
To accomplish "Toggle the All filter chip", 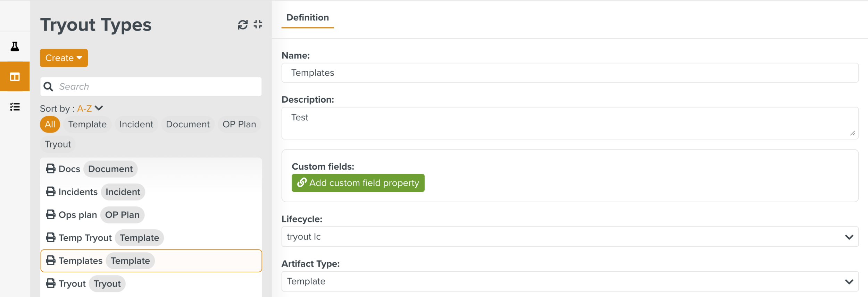I will point(50,125).
